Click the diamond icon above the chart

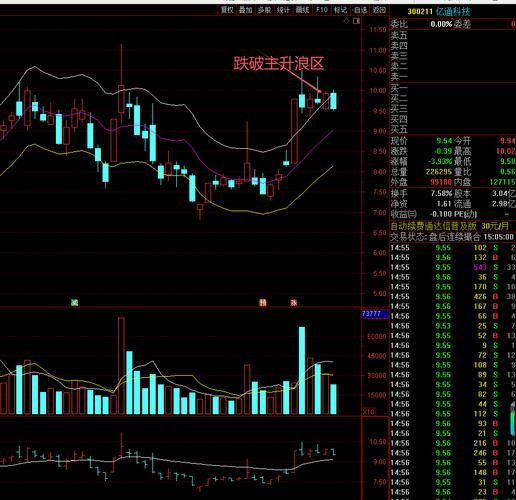point(347,21)
